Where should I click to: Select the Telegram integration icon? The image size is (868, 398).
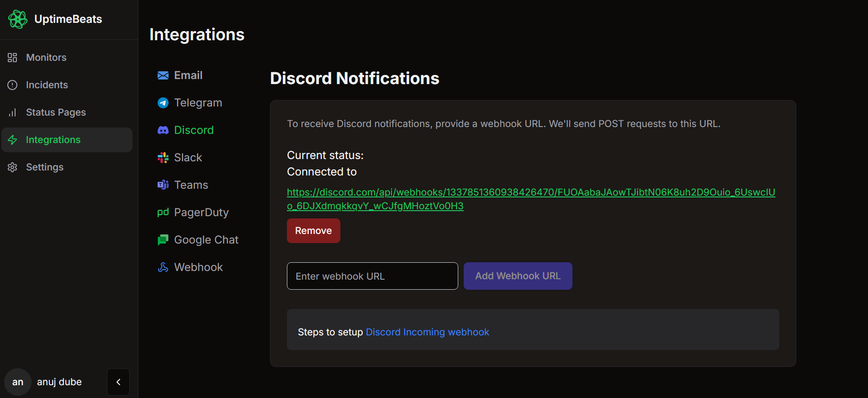click(x=163, y=103)
